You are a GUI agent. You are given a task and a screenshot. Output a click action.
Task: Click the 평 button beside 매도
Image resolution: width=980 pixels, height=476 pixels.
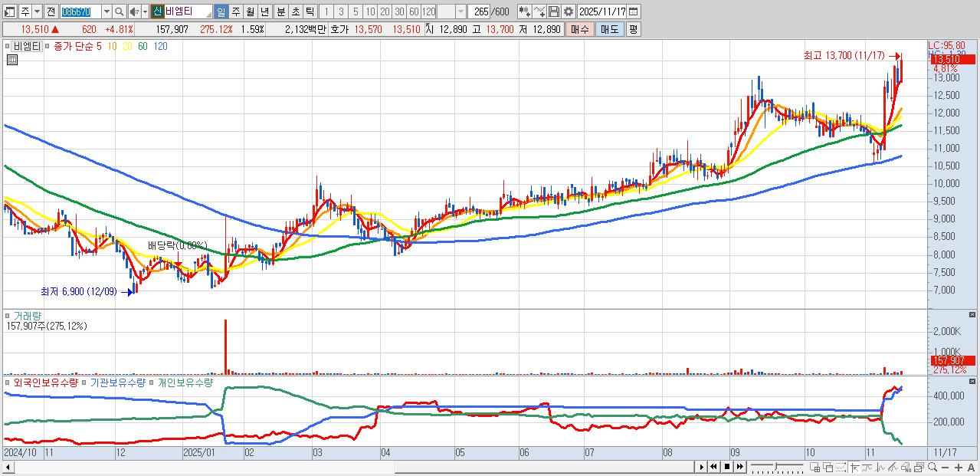633,29
